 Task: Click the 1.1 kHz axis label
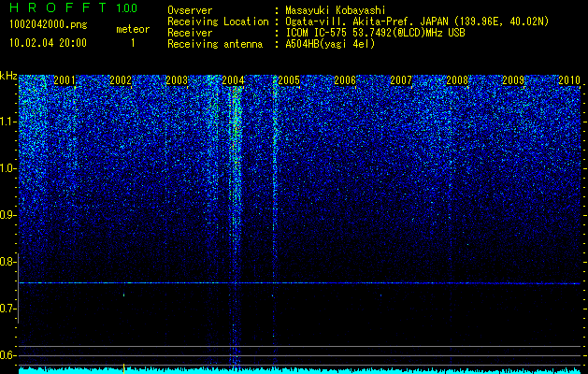point(7,122)
